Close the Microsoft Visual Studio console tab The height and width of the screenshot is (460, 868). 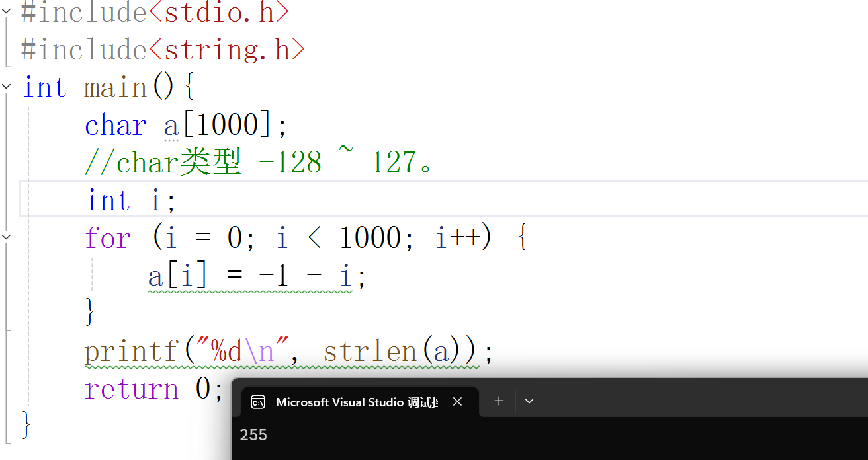(x=457, y=402)
